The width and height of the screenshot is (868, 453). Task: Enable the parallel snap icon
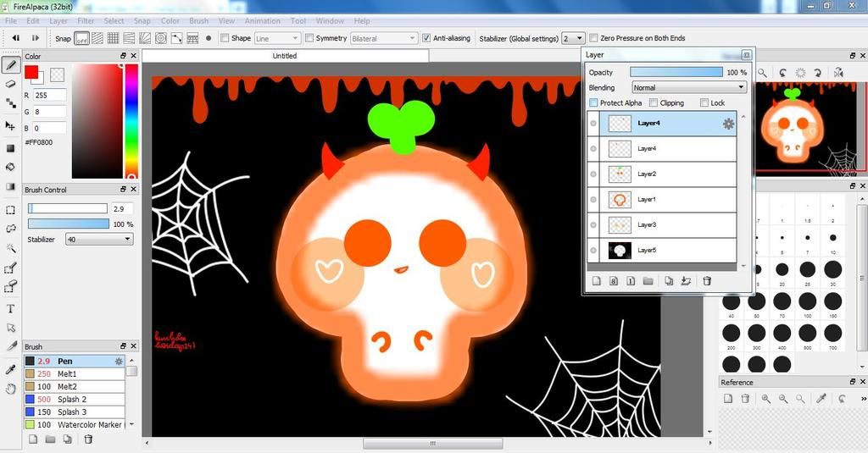(x=97, y=38)
